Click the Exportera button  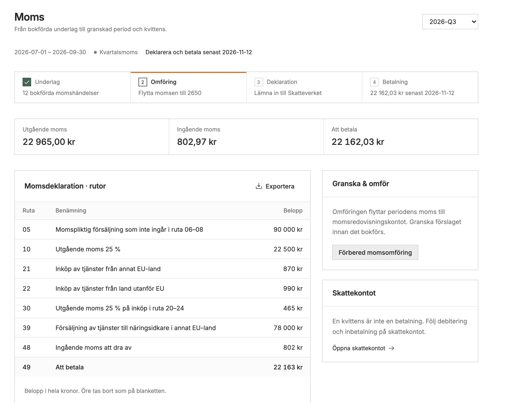point(275,186)
